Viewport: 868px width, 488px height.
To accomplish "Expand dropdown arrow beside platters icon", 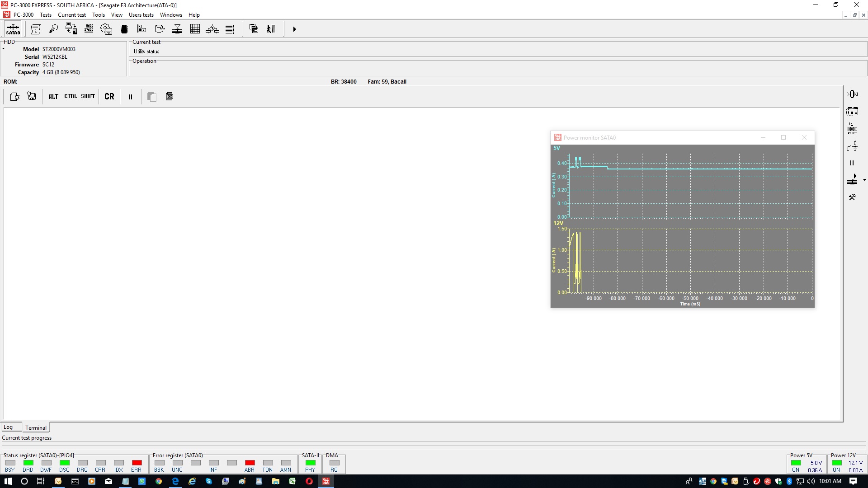I will 864,180.
